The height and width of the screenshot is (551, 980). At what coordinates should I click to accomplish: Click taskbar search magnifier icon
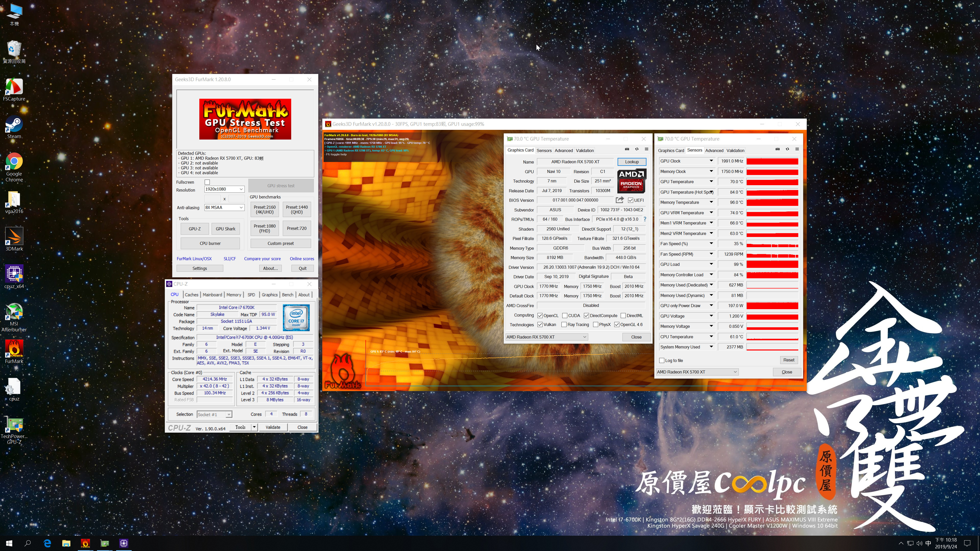click(x=28, y=543)
